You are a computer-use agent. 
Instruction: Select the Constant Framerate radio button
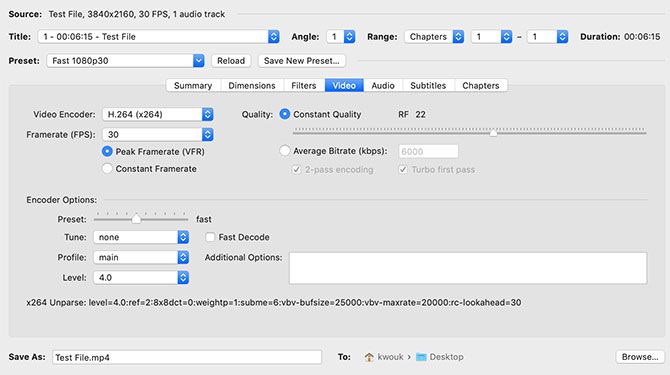(107, 169)
